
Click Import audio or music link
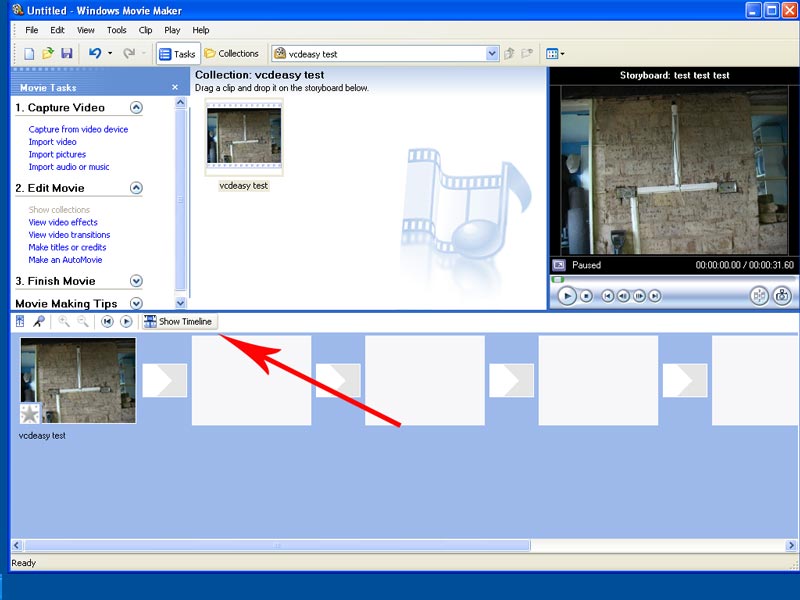click(69, 167)
